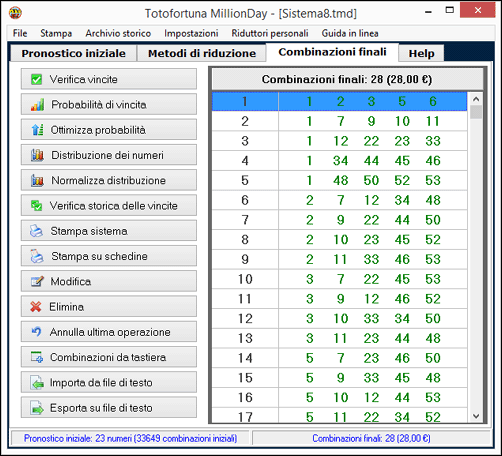Select combination row 8 (2 10 23 45 52)
502x456 pixels.
point(339,239)
